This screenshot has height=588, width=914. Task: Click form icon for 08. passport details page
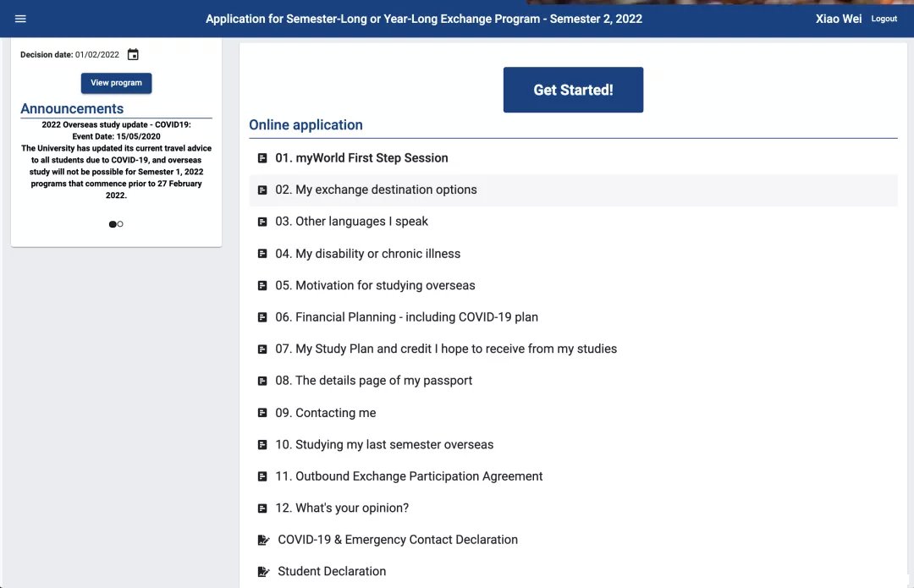(x=262, y=381)
